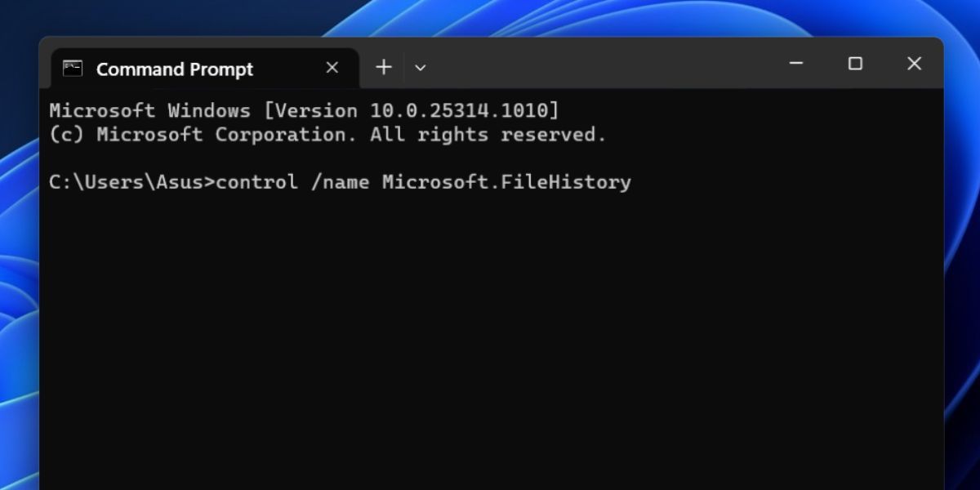Select the Command Prompt tab title
This screenshot has height=490, width=980.
point(175,69)
